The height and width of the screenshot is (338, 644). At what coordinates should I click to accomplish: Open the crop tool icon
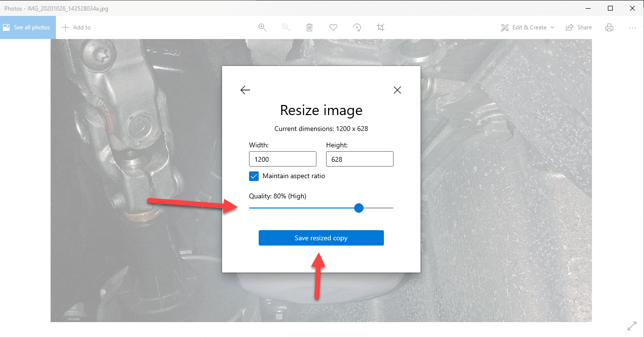coord(381,27)
